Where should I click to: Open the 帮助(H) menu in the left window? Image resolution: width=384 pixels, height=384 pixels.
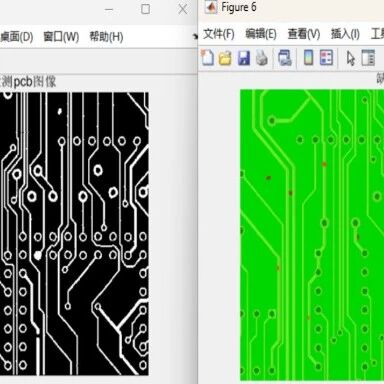coord(106,36)
